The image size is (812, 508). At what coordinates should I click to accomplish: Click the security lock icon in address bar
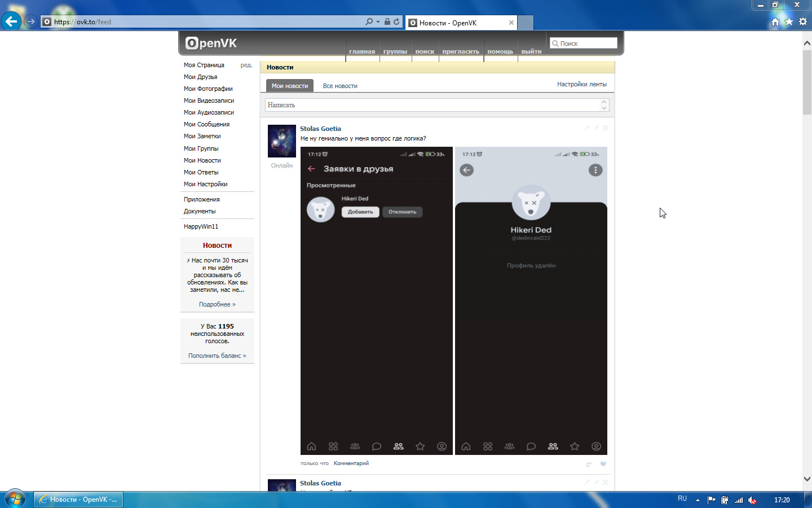click(387, 21)
